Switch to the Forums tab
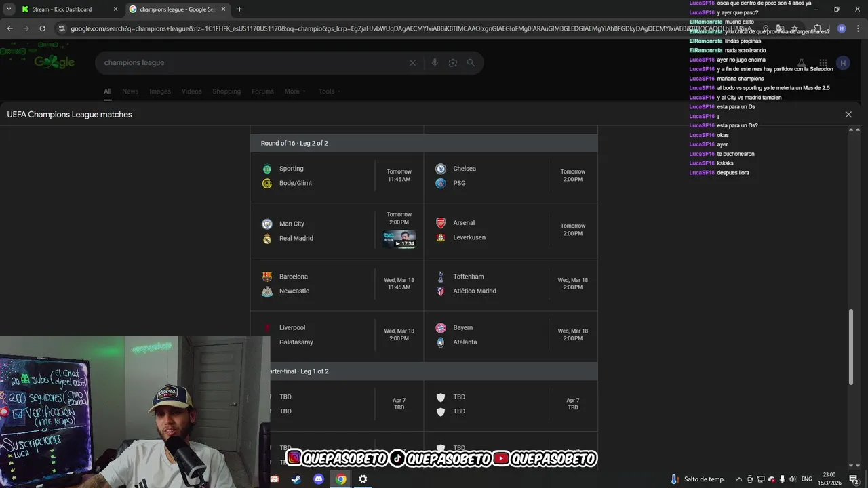This screenshot has height=488, width=868. pos(262,91)
